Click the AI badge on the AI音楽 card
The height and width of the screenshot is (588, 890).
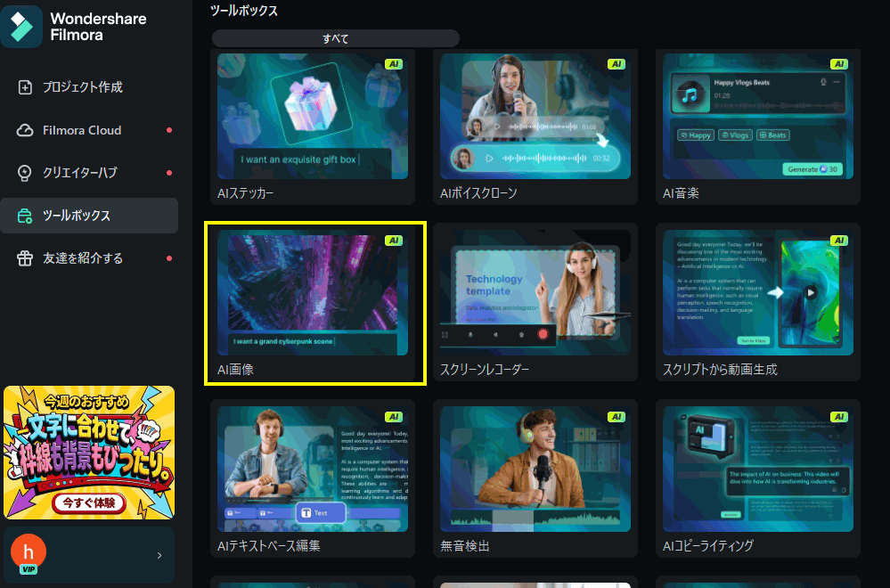point(839,64)
